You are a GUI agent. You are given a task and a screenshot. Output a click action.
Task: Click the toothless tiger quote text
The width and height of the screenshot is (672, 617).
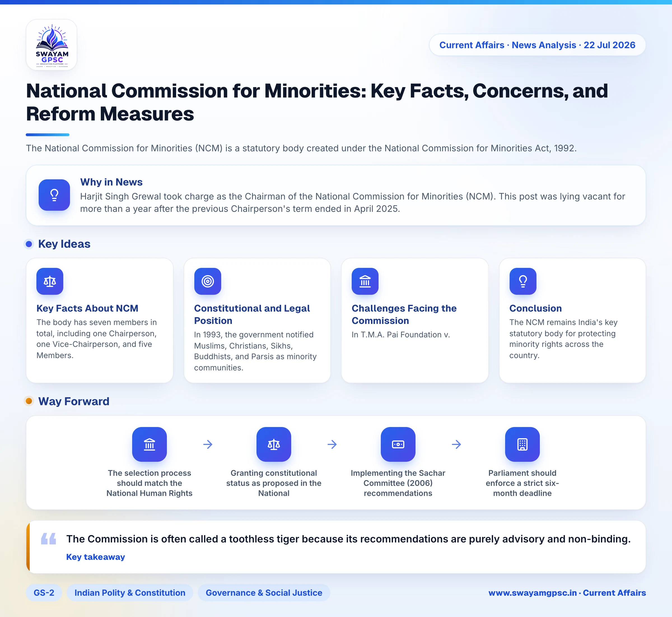pos(348,539)
